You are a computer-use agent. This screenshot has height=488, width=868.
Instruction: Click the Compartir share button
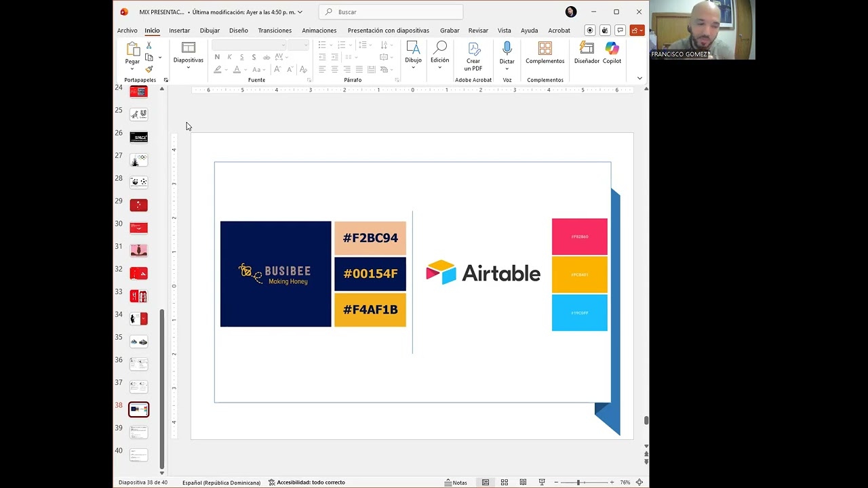(x=637, y=30)
